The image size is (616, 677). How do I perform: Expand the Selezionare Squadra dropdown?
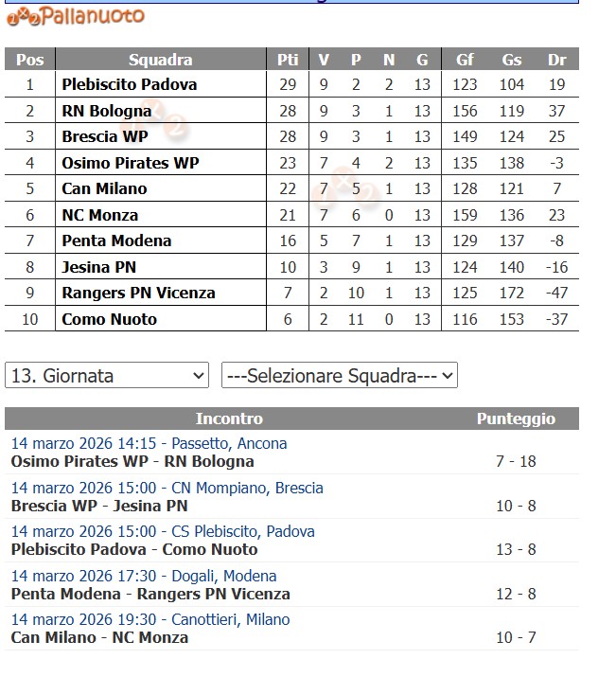click(x=339, y=376)
